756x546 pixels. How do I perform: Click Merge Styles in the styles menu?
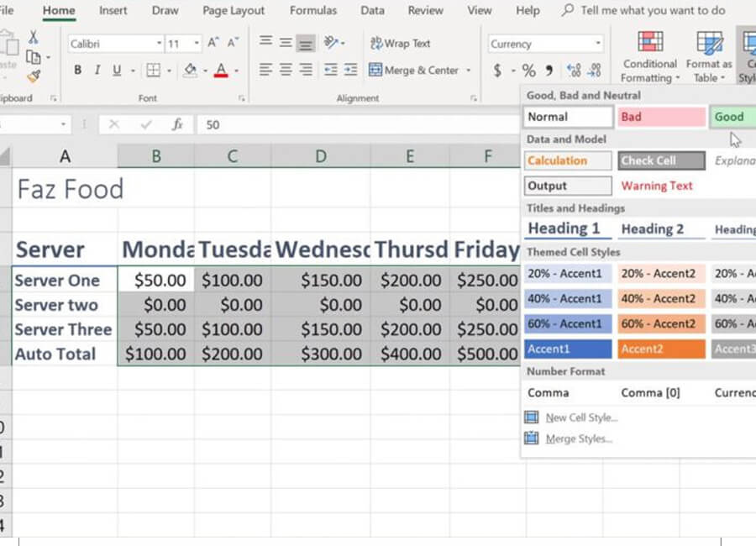coord(578,438)
